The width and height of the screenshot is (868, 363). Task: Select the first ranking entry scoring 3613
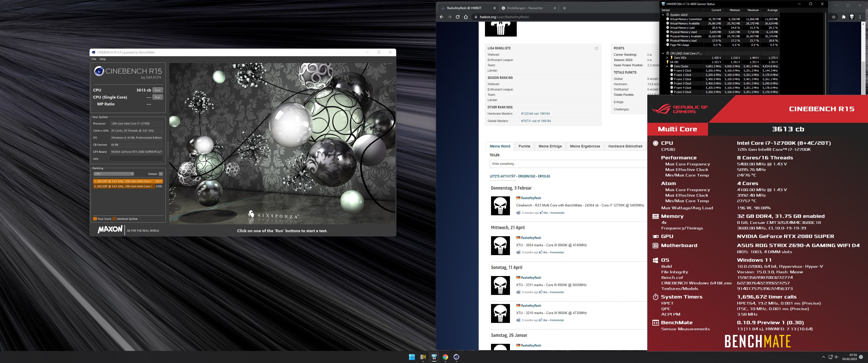[128, 181]
